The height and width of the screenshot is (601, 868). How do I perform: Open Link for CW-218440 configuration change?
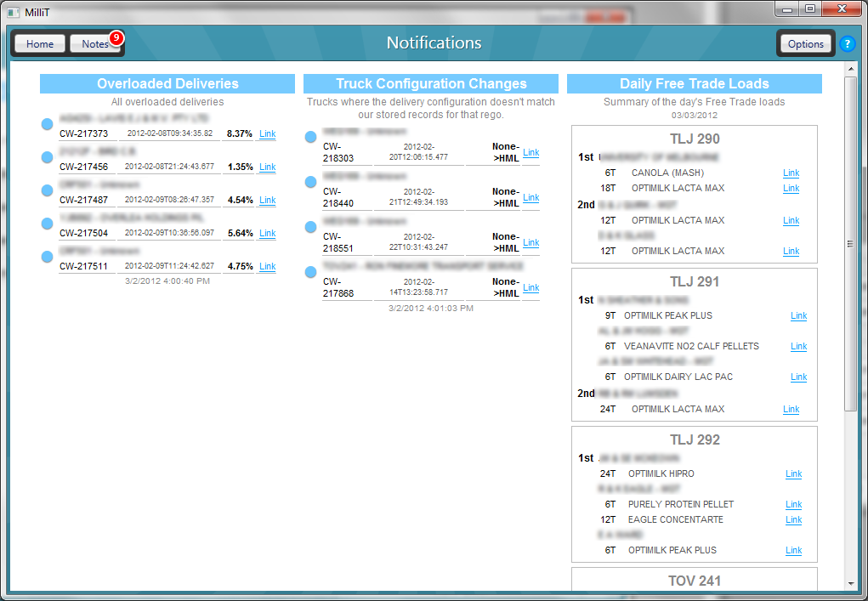(530, 197)
